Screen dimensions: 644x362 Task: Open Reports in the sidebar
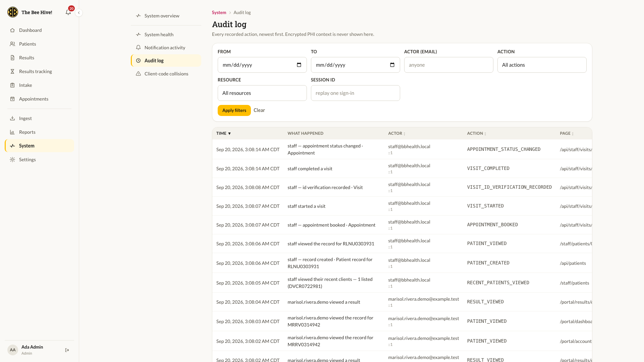[40, 132]
